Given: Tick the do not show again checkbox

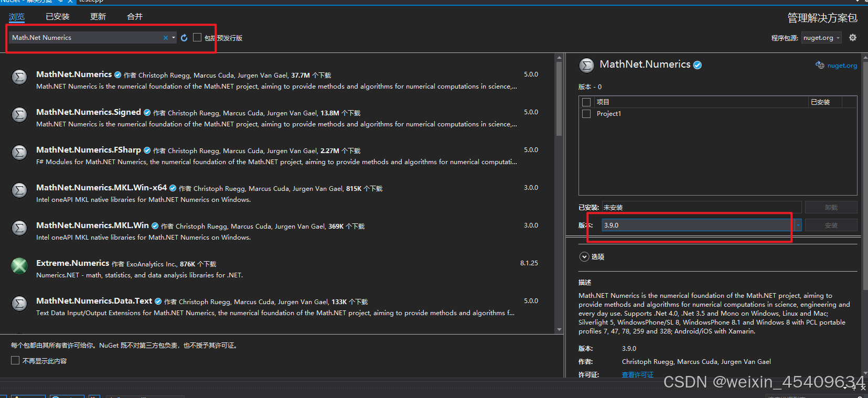Looking at the screenshot, I should [15, 360].
